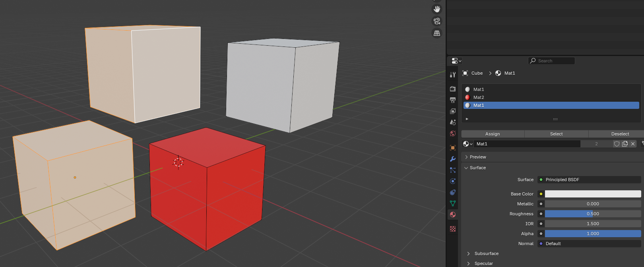The width and height of the screenshot is (644, 267).
Task: Click the properties Search field
Action: [x=551, y=61]
